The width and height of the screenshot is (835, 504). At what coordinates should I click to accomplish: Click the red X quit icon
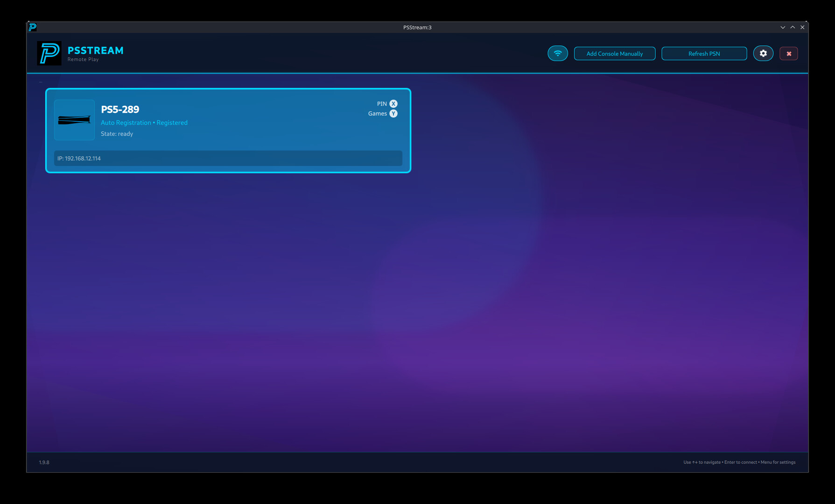click(x=788, y=53)
